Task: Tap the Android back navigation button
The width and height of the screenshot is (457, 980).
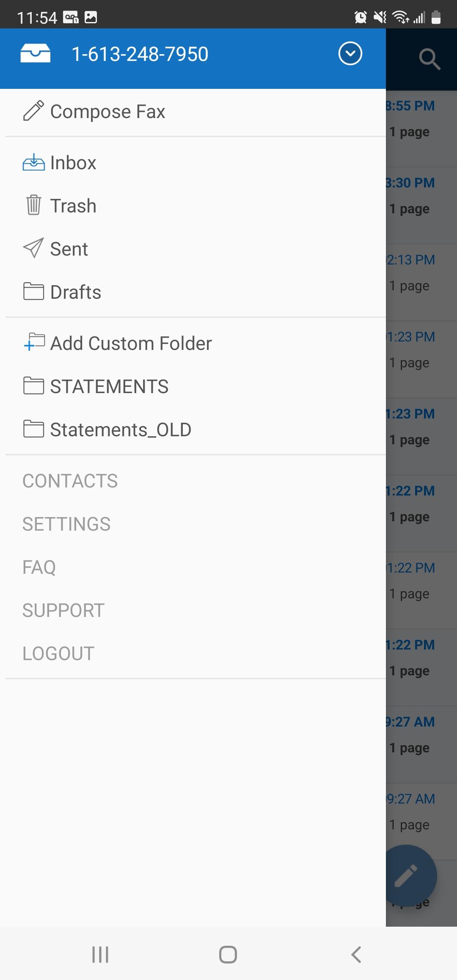Action: pyautogui.click(x=356, y=955)
